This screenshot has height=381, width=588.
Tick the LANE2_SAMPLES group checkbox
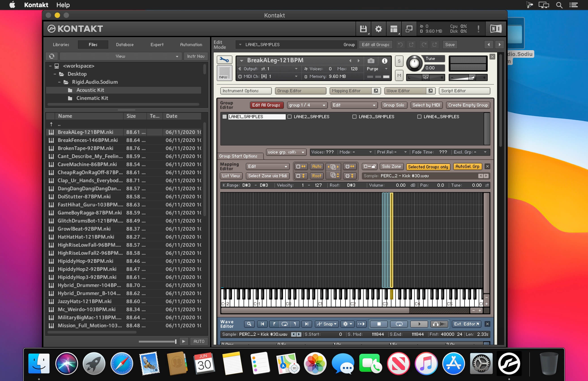(x=290, y=117)
